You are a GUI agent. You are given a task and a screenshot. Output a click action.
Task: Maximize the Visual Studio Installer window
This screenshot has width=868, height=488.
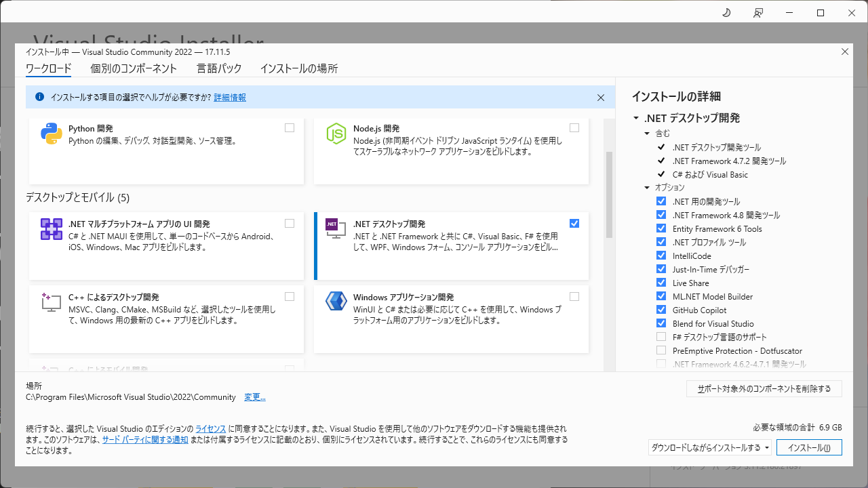click(x=821, y=13)
